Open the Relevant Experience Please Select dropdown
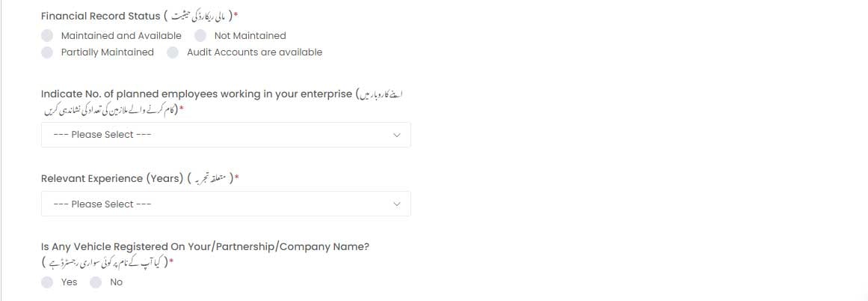 [226, 204]
